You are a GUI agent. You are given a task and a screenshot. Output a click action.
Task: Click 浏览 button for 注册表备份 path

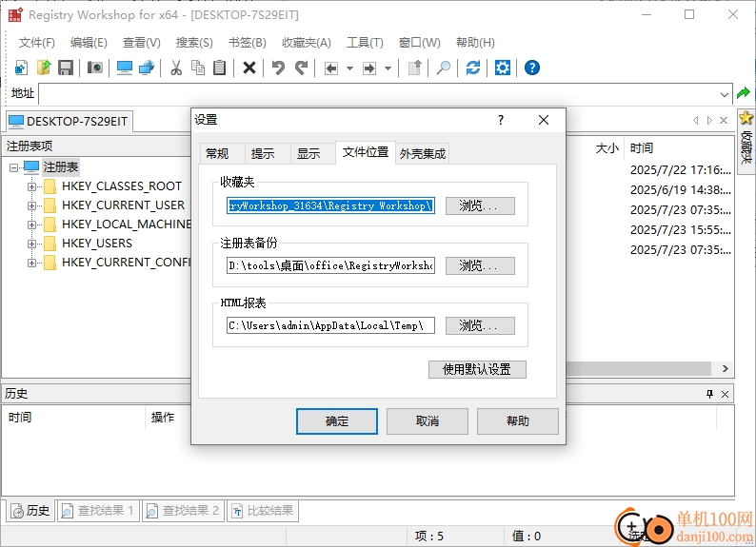tap(480, 265)
